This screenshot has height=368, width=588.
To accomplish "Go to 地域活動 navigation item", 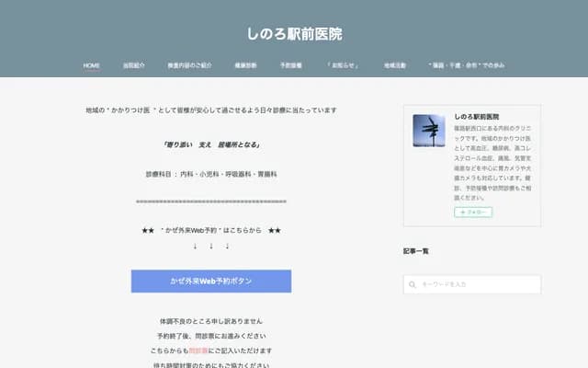I will pos(395,66).
